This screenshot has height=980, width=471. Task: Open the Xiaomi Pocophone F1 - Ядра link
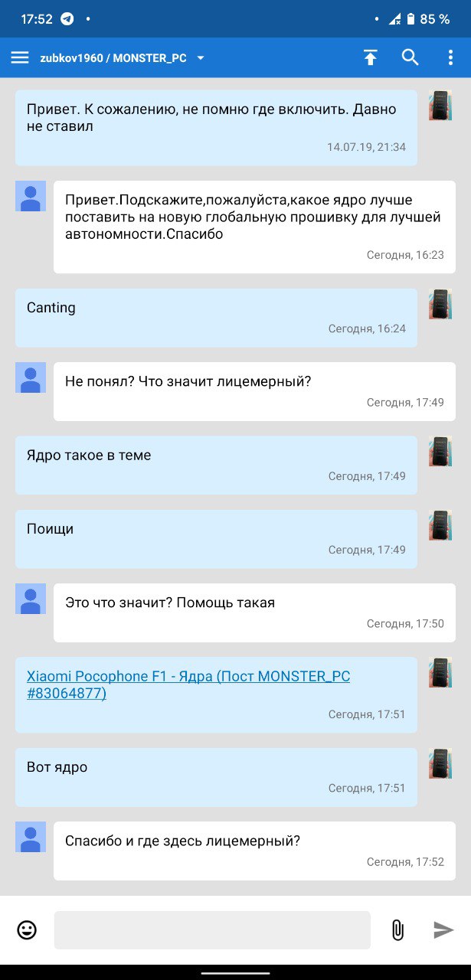[188, 685]
